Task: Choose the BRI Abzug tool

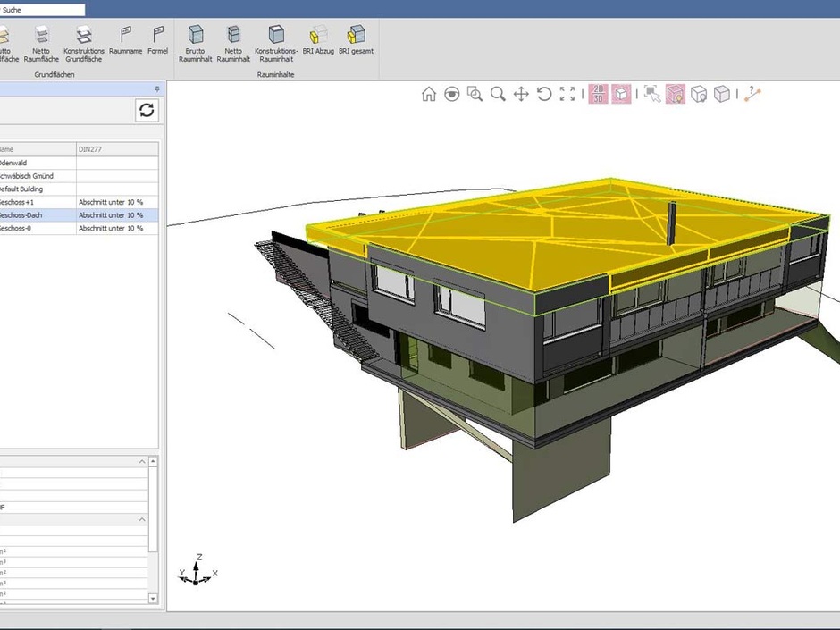Action: (x=318, y=36)
